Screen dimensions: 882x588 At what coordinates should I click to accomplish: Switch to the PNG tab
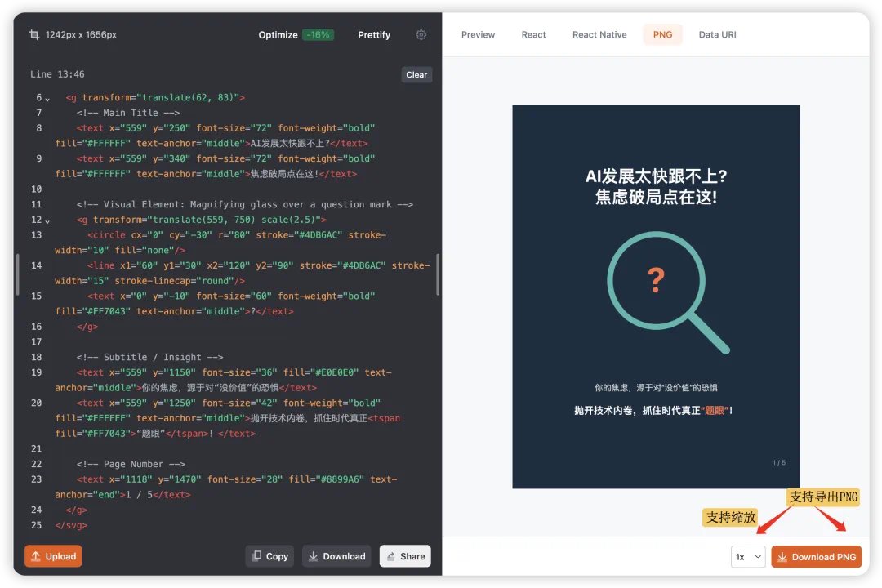[x=662, y=34]
